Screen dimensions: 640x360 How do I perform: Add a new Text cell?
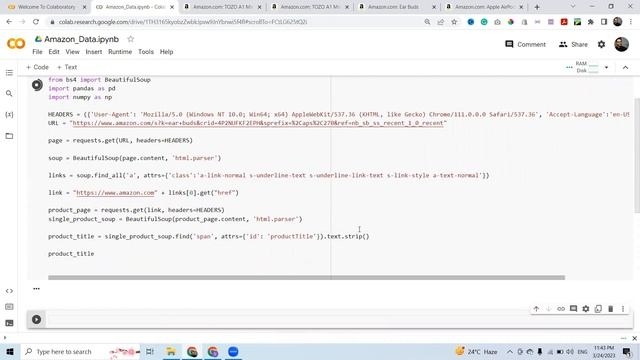tap(67, 67)
